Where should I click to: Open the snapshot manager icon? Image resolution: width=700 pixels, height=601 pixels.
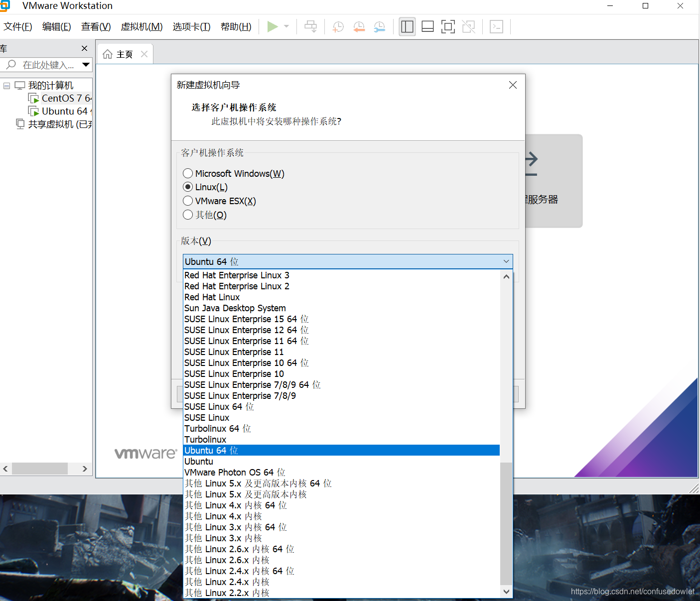click(x=380, y=26)
